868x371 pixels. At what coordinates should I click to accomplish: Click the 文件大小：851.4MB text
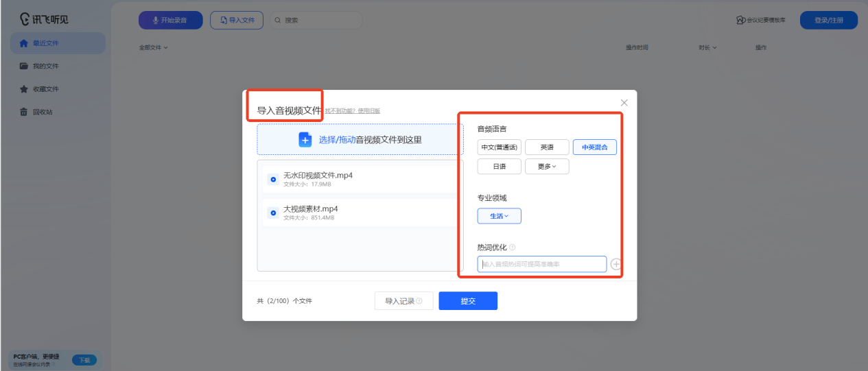pos(309,218)
